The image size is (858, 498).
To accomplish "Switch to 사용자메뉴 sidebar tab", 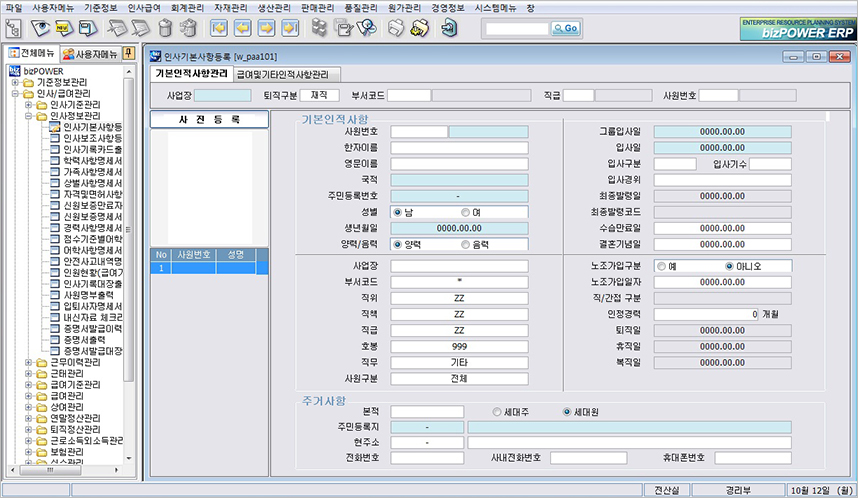I will tap(91, 54).
